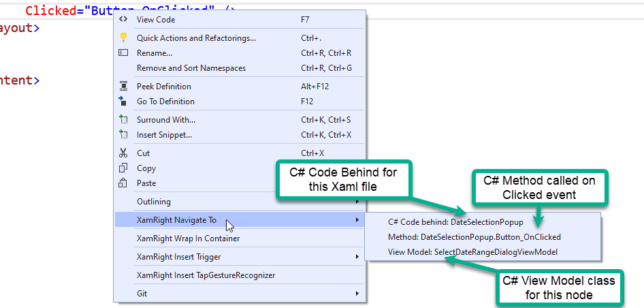
Task: Click the Ctrl+. shortcut text
Action: (x=311, y=38)
